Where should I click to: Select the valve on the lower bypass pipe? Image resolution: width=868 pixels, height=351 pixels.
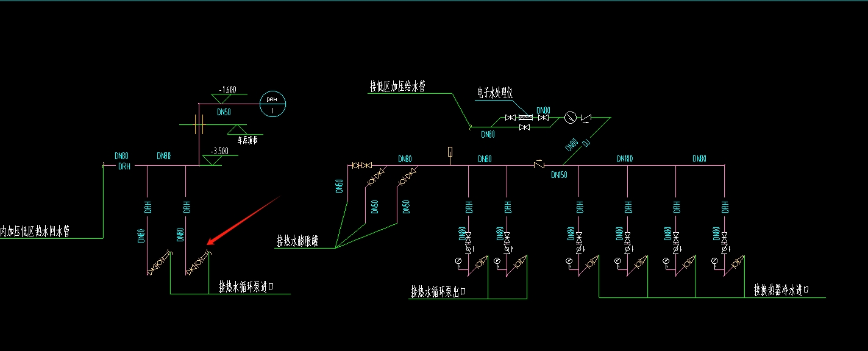[524, 127]
